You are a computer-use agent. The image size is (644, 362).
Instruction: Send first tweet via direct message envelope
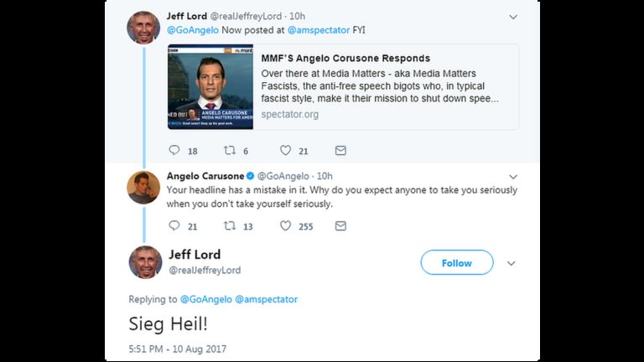340,151
